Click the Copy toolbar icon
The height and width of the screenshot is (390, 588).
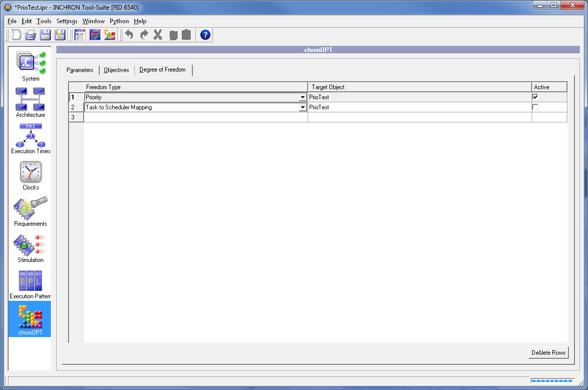173,35
